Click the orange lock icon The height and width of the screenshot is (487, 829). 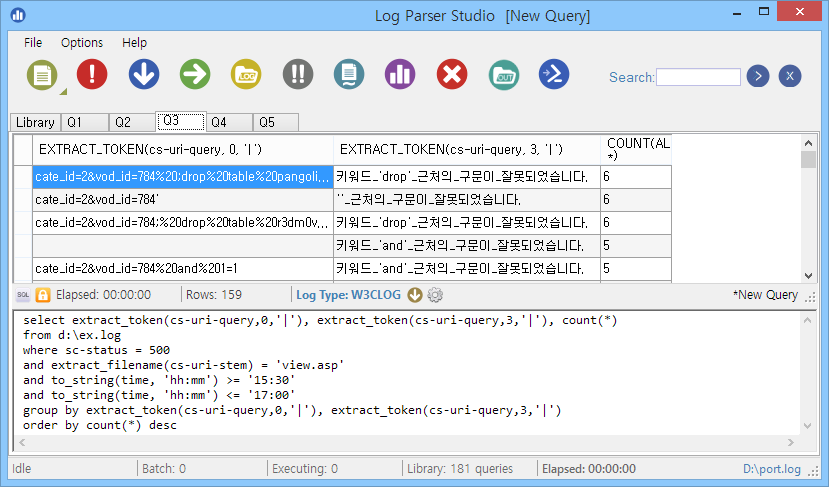coord(43,295)
